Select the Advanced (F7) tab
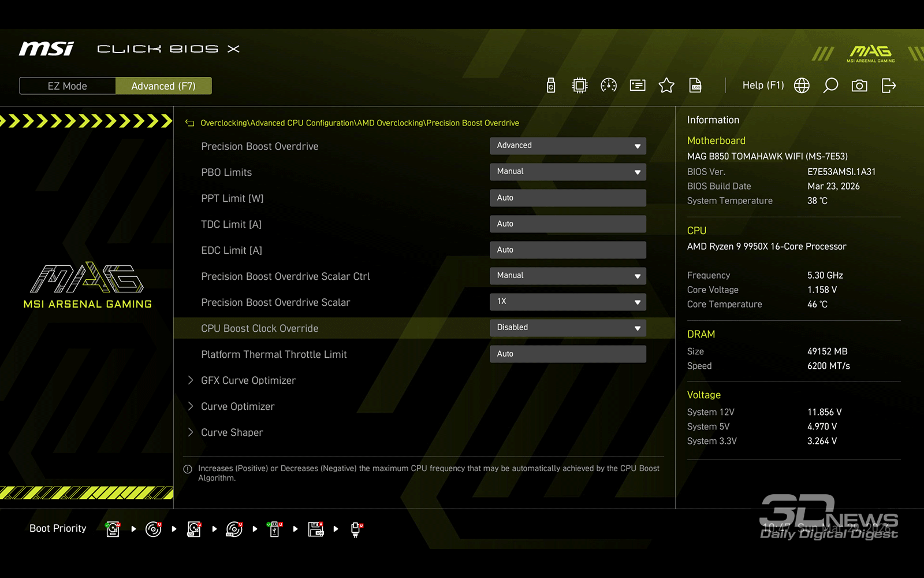 [x=163, y=86]
